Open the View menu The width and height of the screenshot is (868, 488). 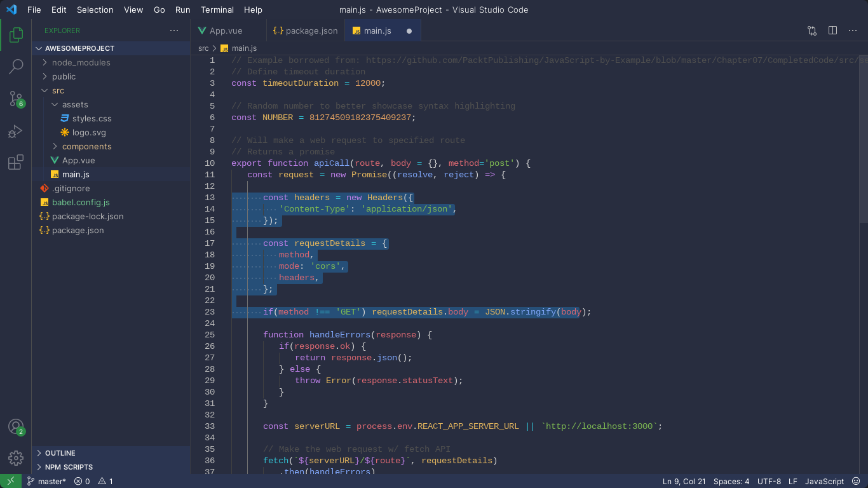[133, 10]
